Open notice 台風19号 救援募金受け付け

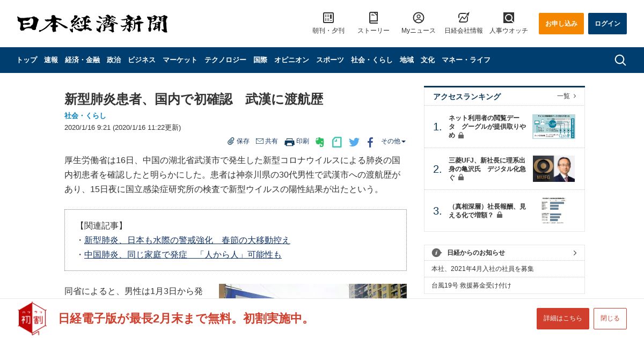pos(471,285)
